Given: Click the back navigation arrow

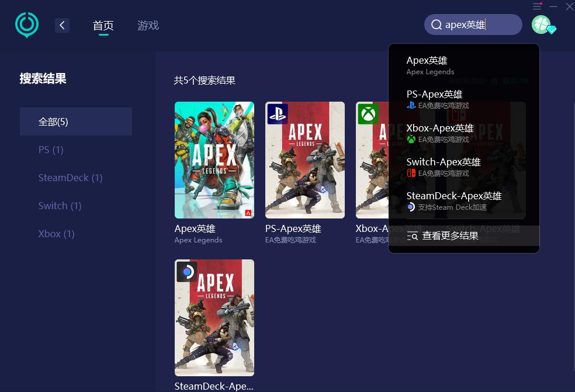Looking at the screenshot, I should [62, 25].
